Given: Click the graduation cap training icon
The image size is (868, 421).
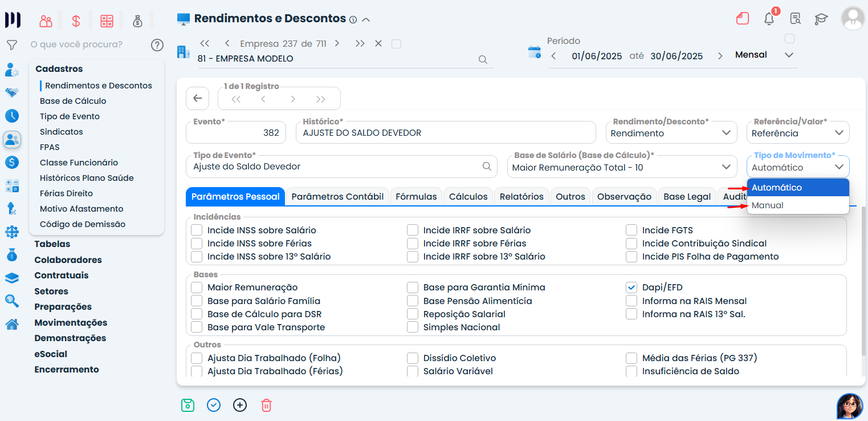Looking at the screenshot, I should (821, 19).
